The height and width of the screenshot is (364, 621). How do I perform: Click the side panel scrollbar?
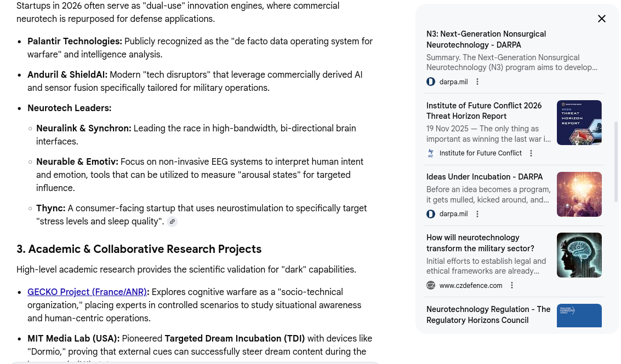(616, 162)
